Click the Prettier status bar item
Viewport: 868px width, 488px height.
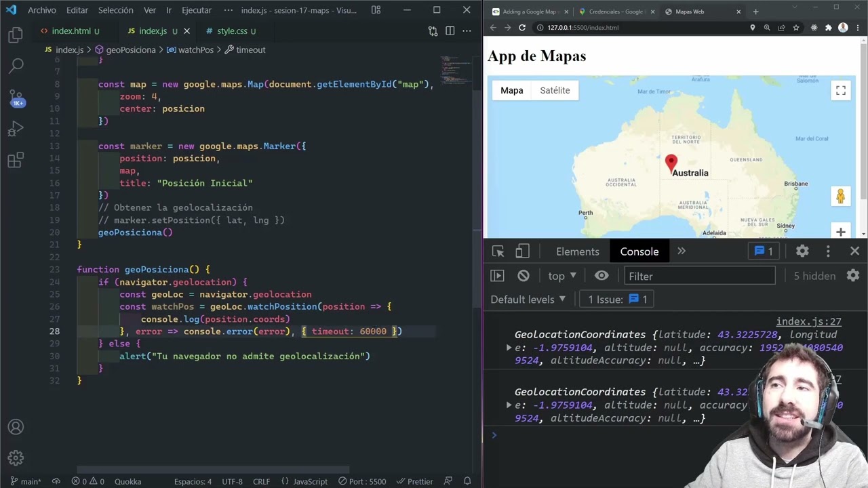tap(415, 481)
